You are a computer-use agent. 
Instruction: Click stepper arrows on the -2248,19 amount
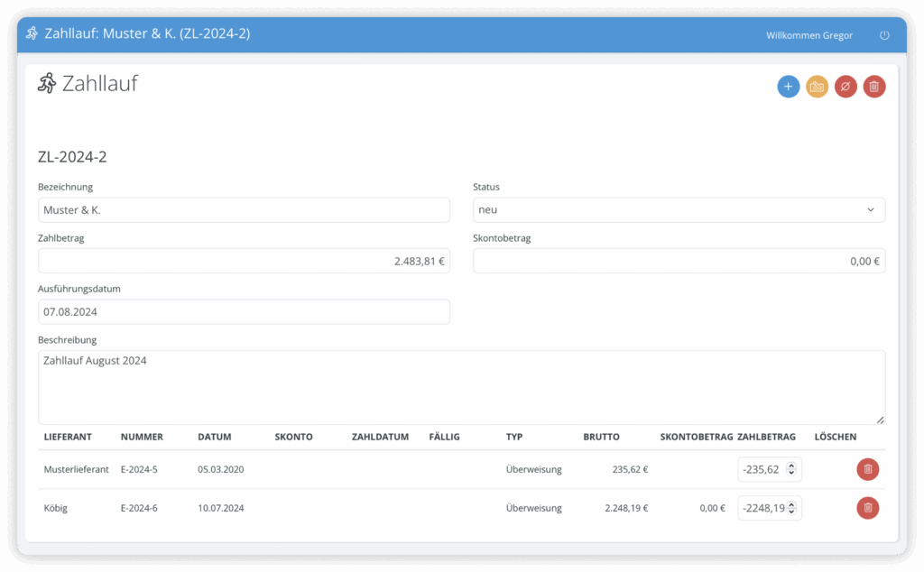pos(791,508)
